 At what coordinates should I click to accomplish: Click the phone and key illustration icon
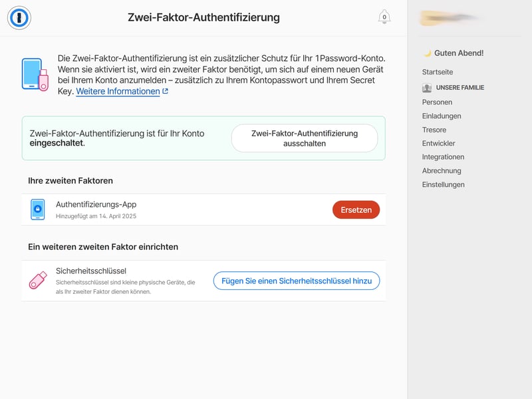coord(35,74)
